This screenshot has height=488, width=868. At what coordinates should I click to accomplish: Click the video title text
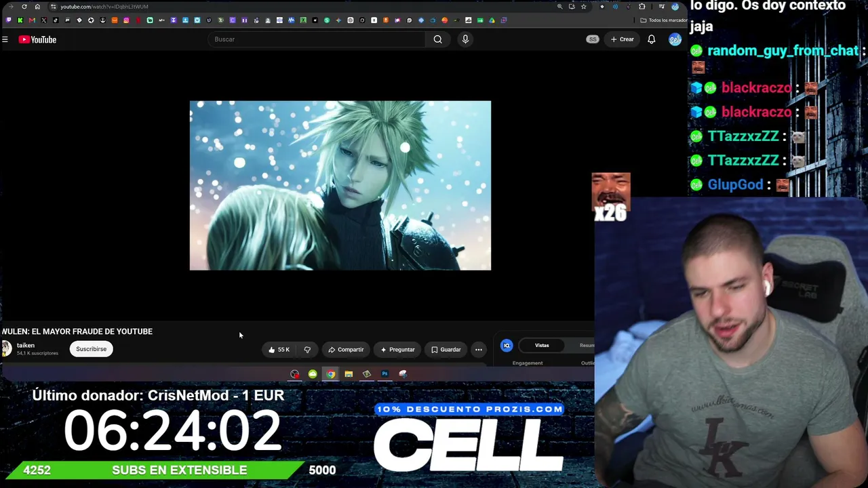tap(77, 331)
